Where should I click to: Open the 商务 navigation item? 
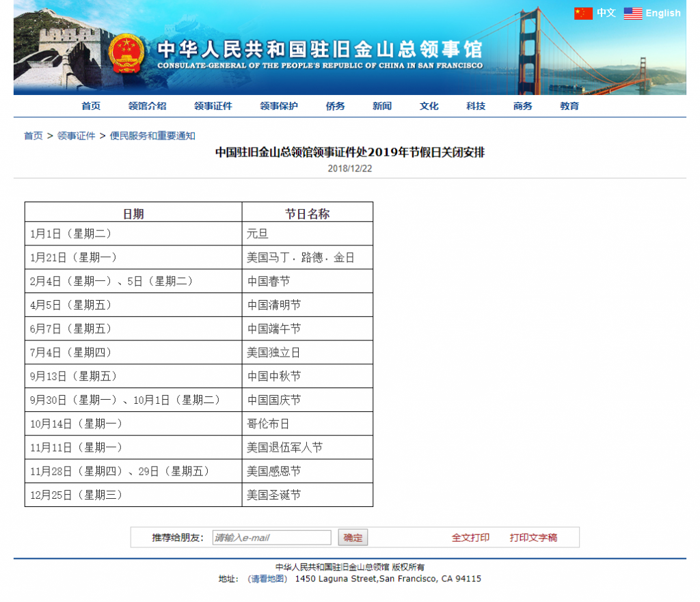523,106
